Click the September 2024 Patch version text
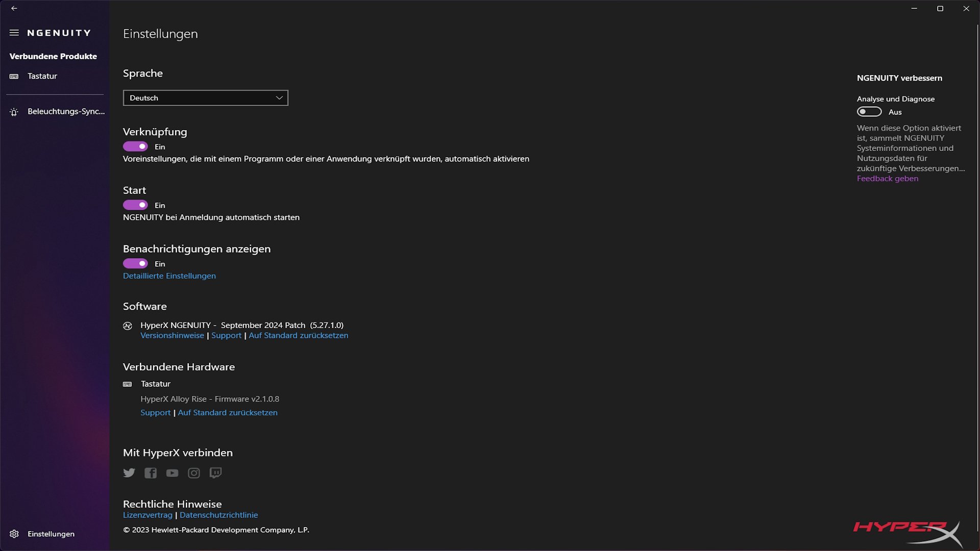 point(282,325)
